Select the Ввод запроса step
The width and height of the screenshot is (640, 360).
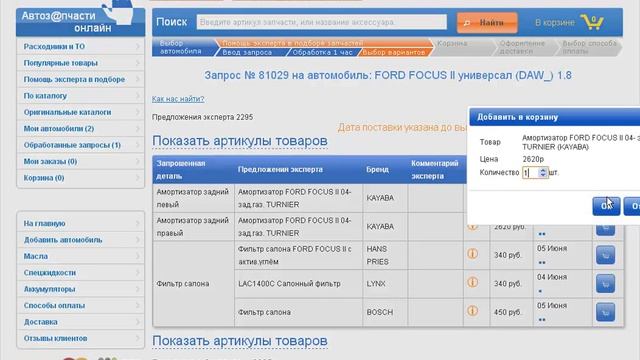coord(250,52)
